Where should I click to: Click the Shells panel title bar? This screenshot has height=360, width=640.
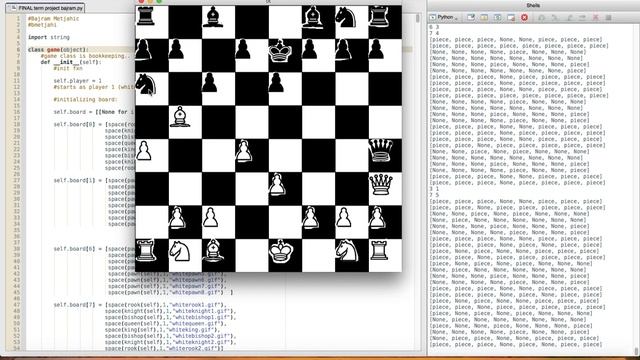(533, 5)
